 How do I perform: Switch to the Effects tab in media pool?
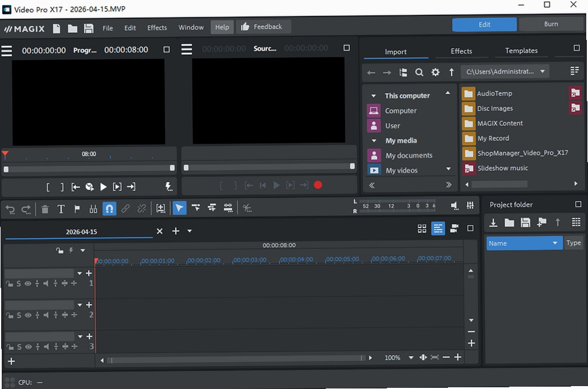[461, 51]
